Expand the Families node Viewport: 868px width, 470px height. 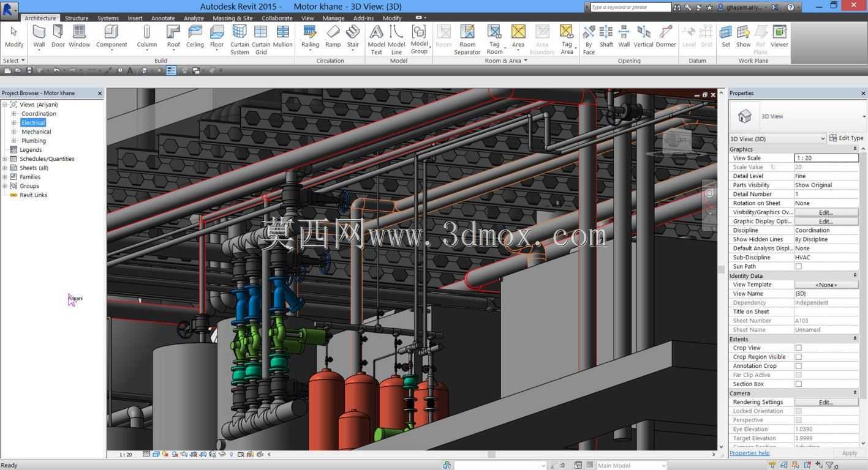(5, 177)
